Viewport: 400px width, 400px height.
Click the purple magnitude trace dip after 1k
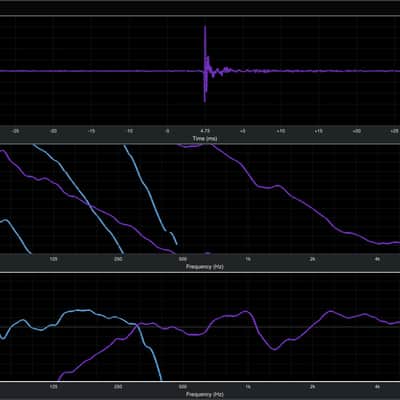point(275,349)
